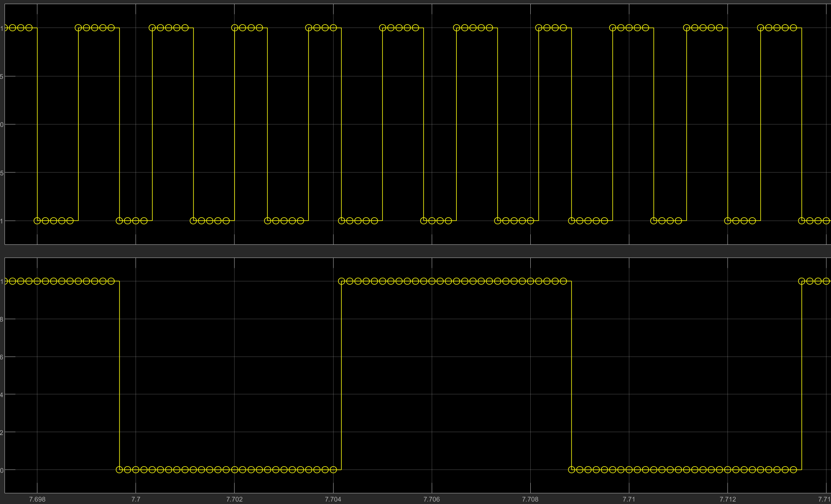Viewport: 831px width, 504px height.
Task: Click the 7.706 x-axis tick label
Action: point(431,499)
